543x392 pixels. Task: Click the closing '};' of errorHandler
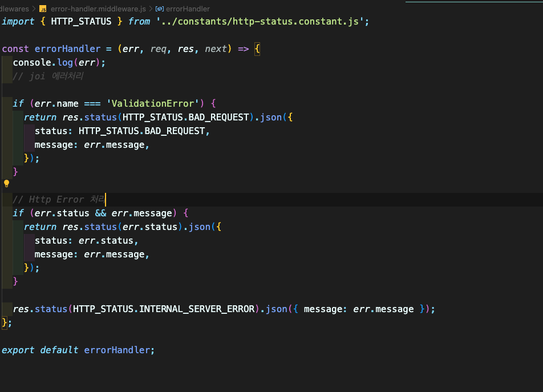(7, 323)
